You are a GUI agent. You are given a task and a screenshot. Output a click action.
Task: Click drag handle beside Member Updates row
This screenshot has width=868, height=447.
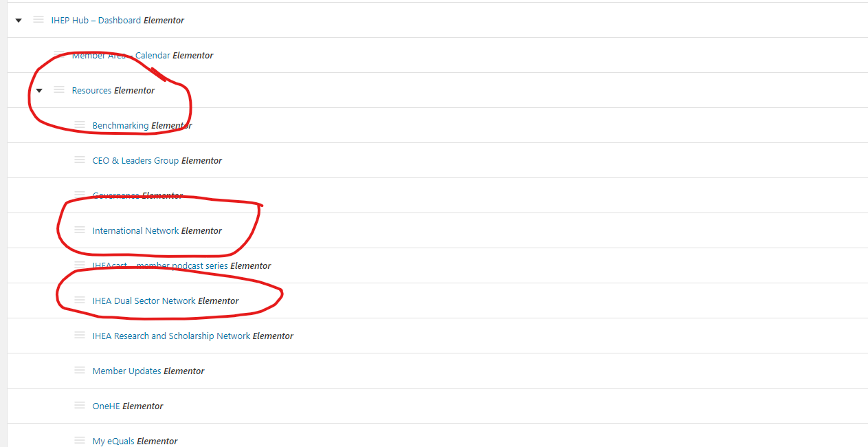click(x=80, y=371)
